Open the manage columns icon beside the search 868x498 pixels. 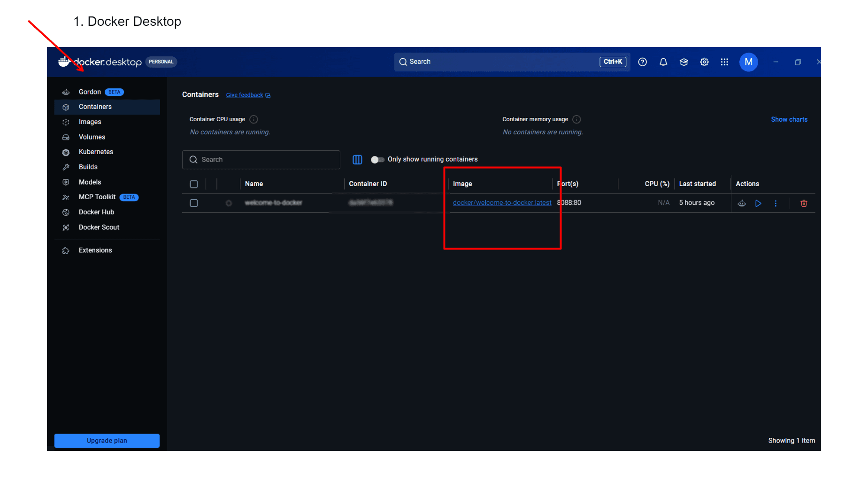(357, 160)
